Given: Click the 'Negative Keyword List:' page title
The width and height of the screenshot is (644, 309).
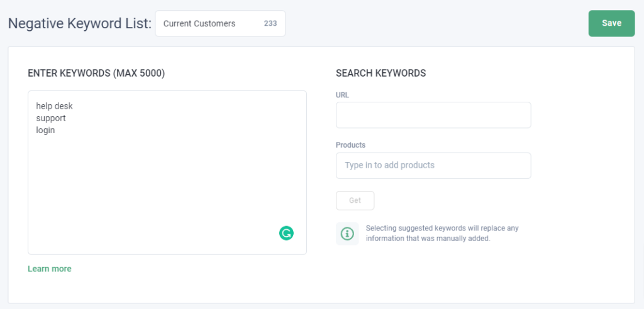Looking at the screenshot, I should [80, 23].
